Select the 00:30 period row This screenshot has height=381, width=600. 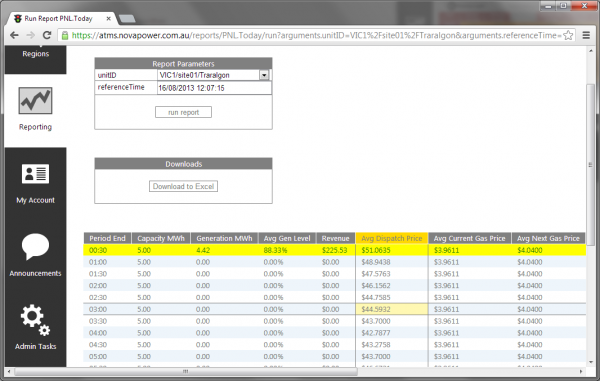335,250
